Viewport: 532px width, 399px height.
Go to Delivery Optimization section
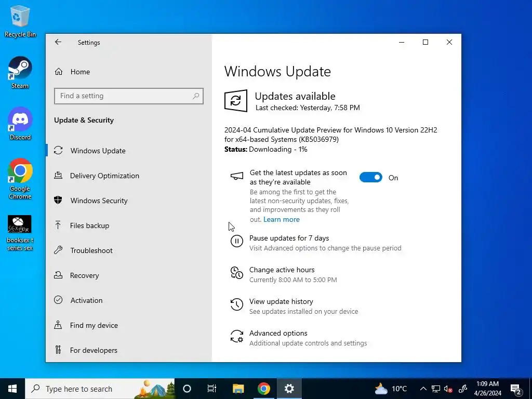(x=129, y=176)
